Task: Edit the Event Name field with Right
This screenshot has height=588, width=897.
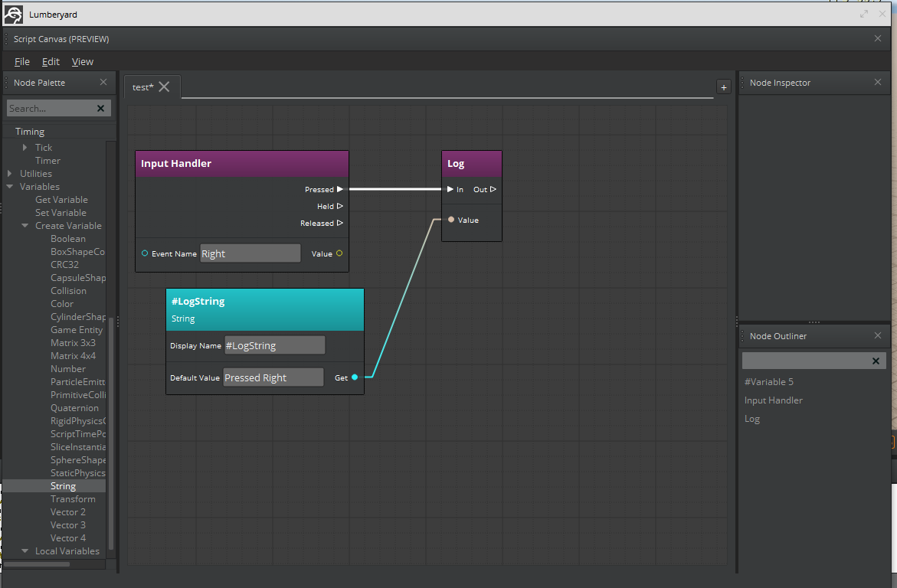Action: pos(250,253)
